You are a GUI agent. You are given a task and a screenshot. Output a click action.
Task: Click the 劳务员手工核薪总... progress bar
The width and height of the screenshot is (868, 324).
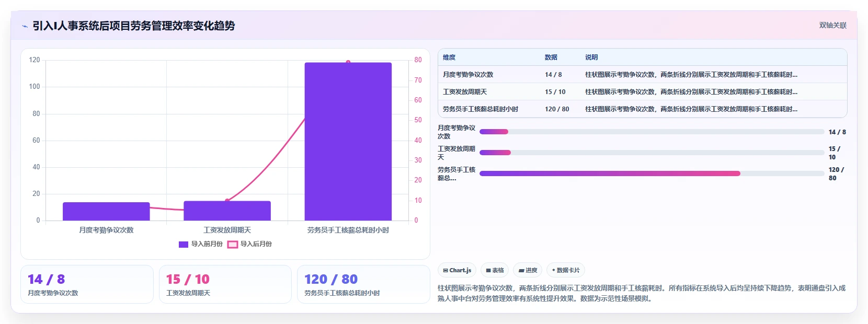[652, 173]
